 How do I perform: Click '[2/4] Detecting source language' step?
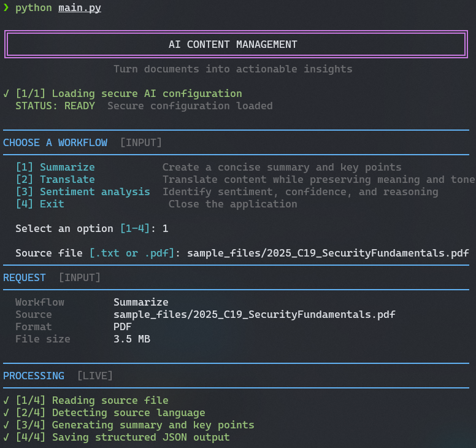[x=110, y=413]
